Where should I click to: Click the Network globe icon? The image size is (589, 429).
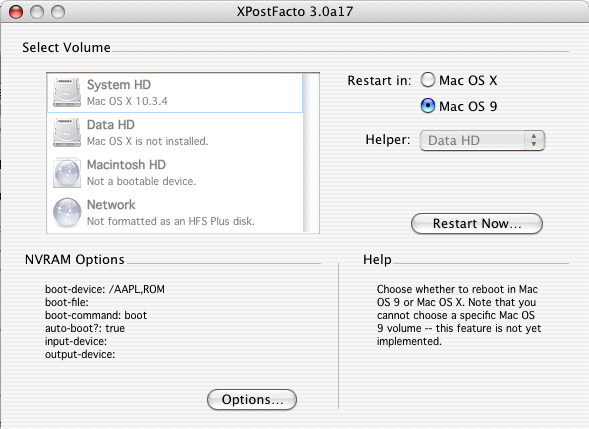coord(67,212)
